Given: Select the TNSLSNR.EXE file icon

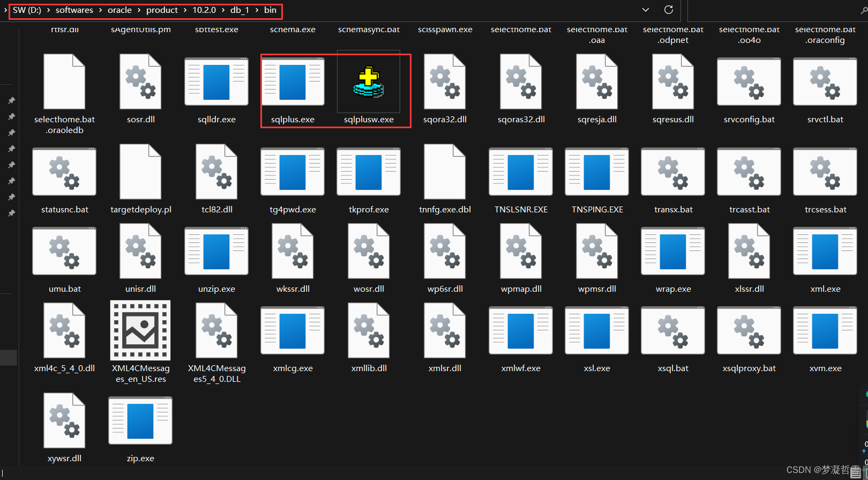Looking at the screenshot, I should click(x=521, y=172).
